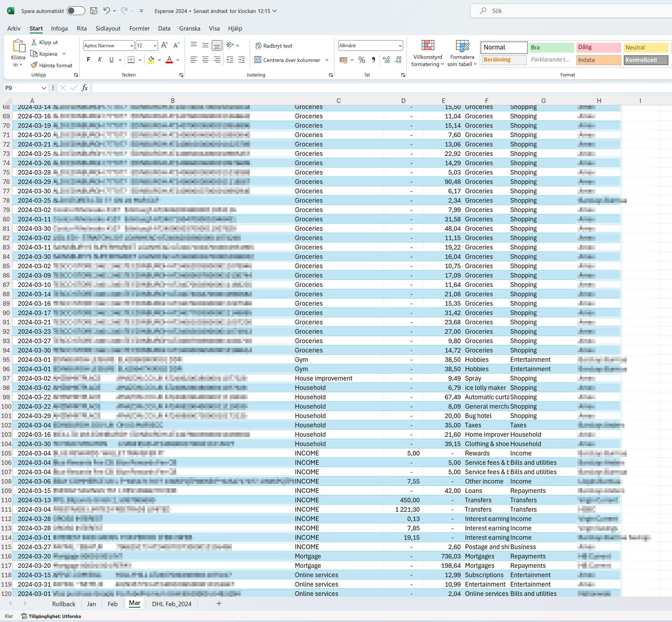
Task: Click the redo arrow icon
Action: coord(124,11)
